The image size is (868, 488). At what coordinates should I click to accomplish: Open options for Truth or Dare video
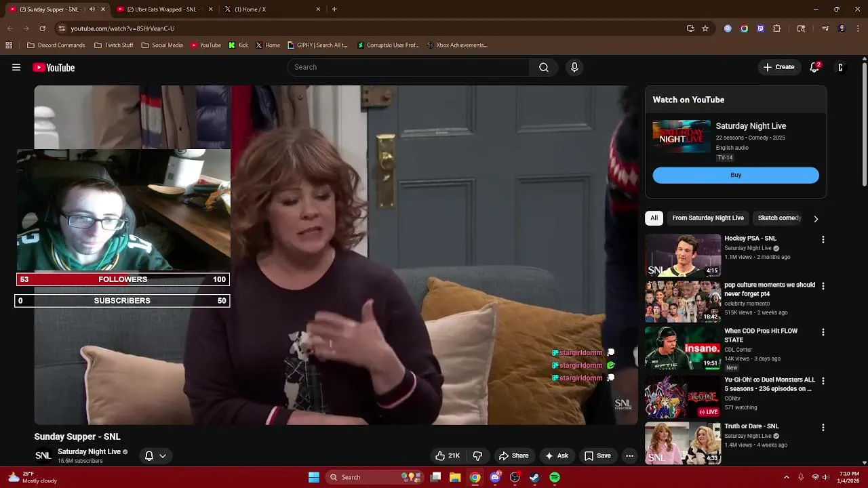(823, 428)
